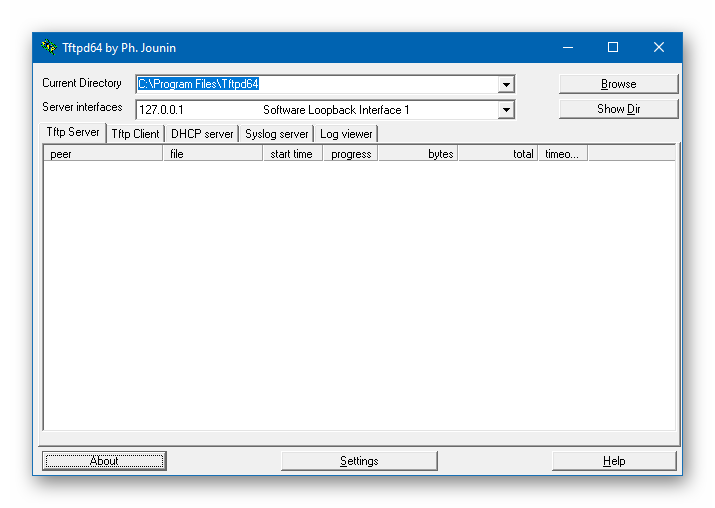Viewport: 715px width, 508px height.
Task: Minimize the Tftpd64 window
Action: pyautogui.click(x=568, y=47)
